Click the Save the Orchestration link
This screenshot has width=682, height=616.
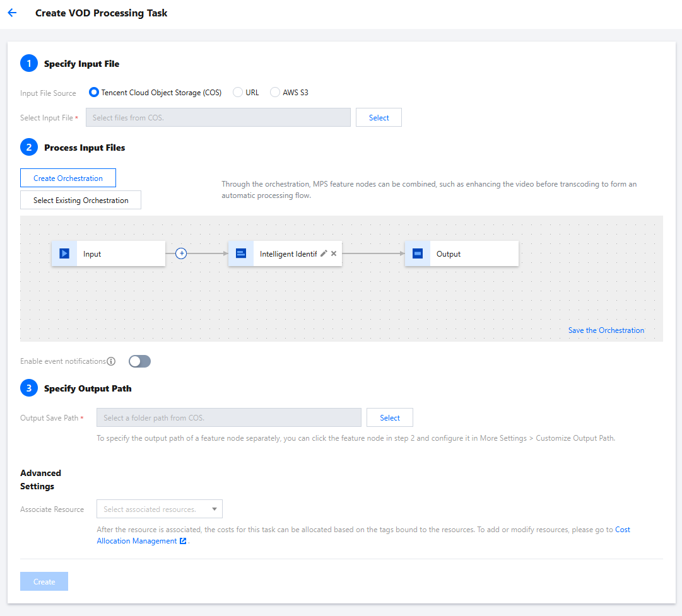coord(606,330)
